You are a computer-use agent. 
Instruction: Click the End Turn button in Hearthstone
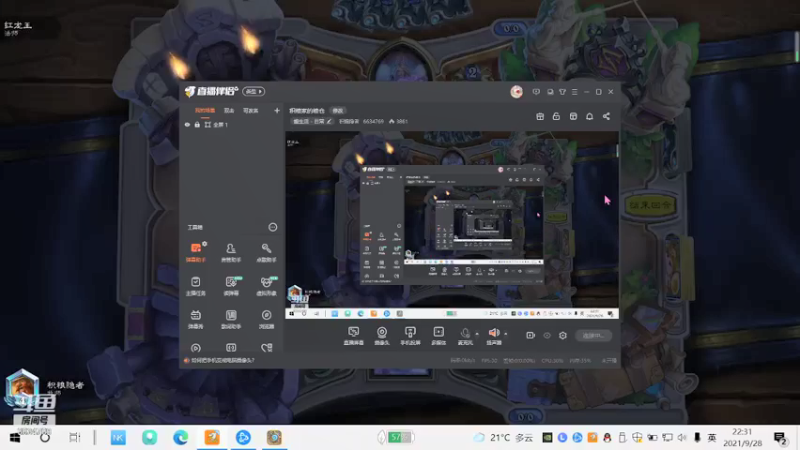click(x=650, y=205)
